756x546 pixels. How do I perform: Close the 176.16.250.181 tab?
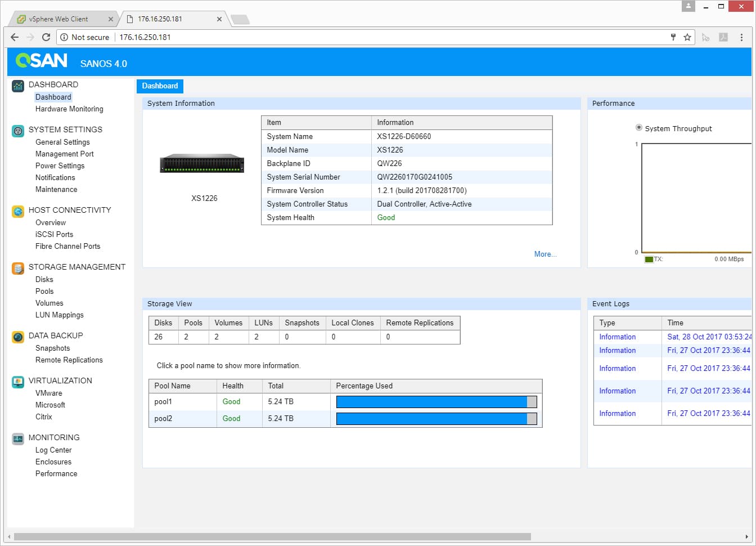click(219, 19)
